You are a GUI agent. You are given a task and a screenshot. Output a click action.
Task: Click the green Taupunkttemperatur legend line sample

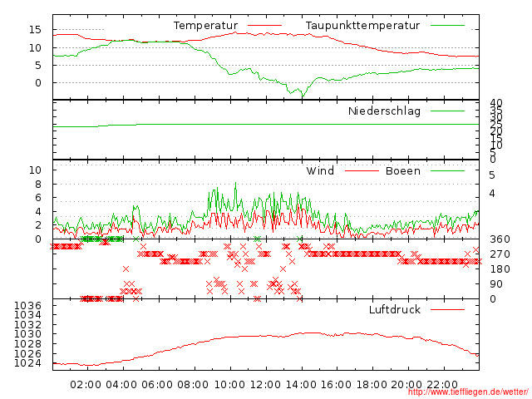point(447,26)
